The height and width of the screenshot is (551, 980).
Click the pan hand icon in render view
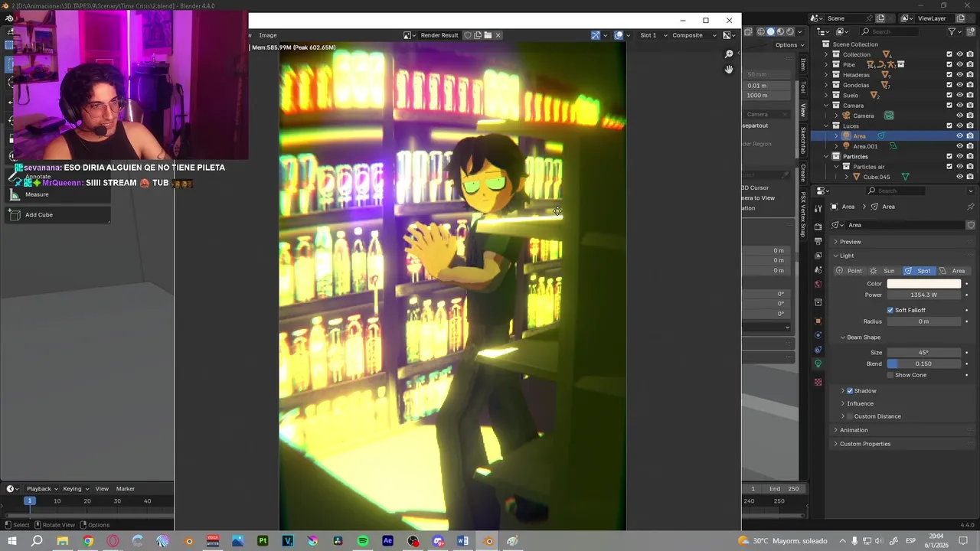pos(729,69)
